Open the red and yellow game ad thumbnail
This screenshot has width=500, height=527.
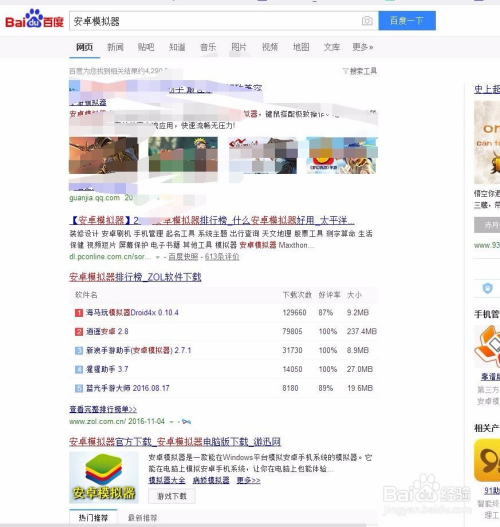(341, 155)
